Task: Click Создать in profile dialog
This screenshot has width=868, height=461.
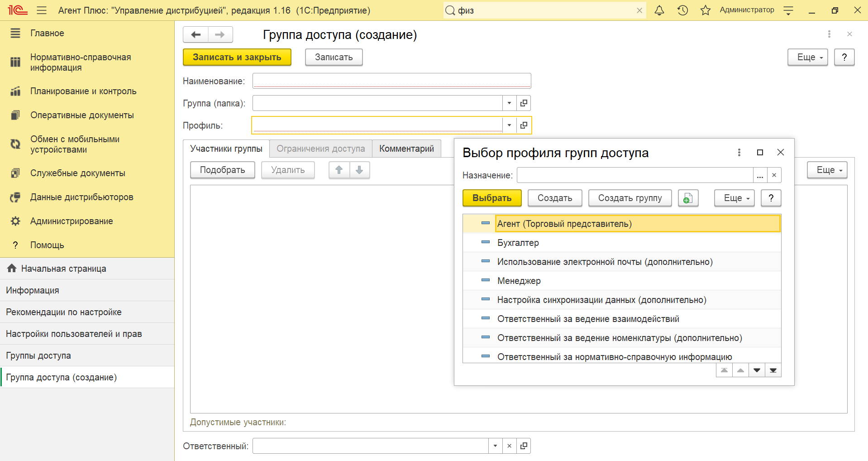Action: [555, 198]
